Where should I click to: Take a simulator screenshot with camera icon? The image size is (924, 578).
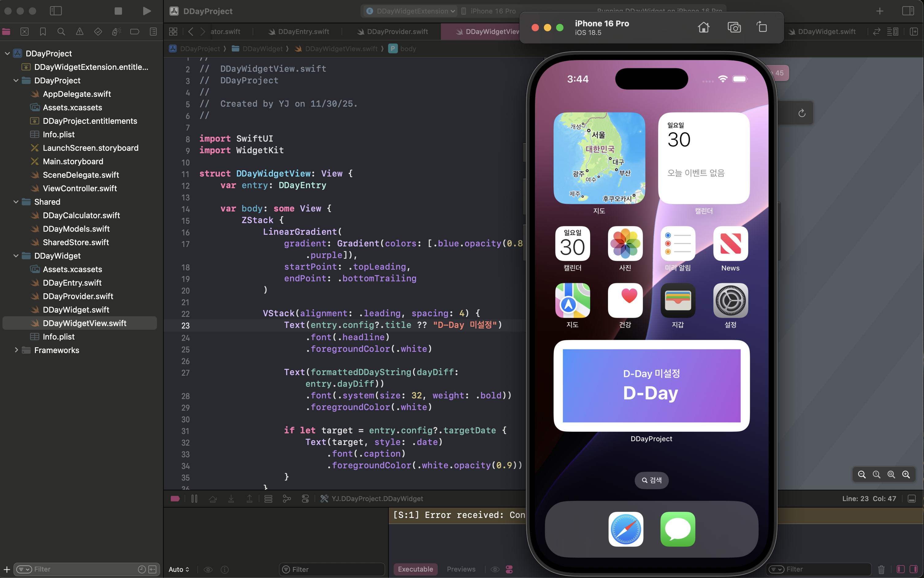[734, 28]
